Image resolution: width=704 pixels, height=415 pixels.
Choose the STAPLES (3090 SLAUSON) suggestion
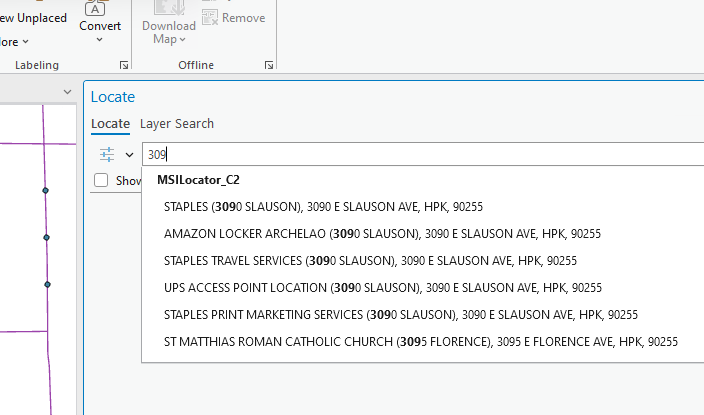323,207
